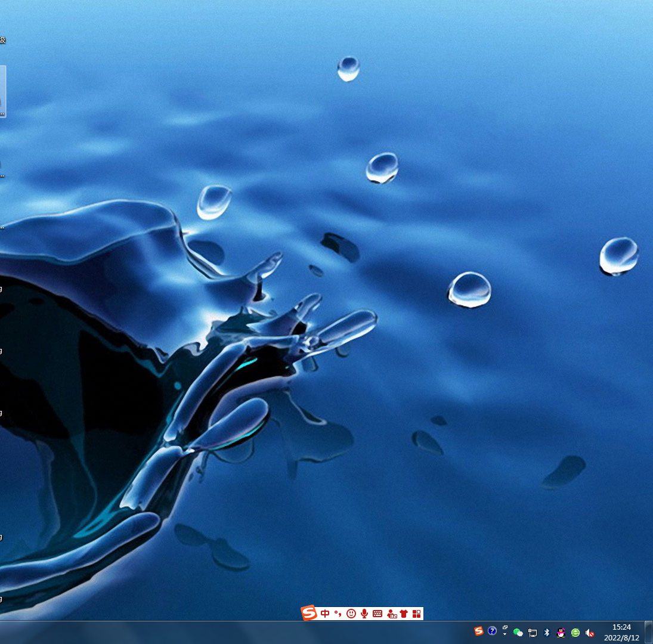
Task: Open QQ penguin icon in the tray
Action: (x=561, y=633)
